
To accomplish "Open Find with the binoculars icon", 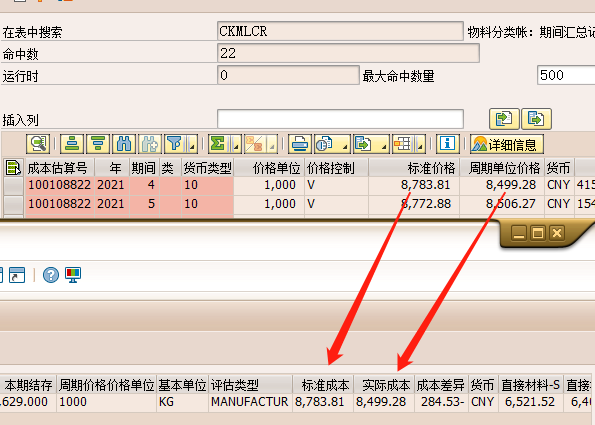I will click(x=124, y=144).
